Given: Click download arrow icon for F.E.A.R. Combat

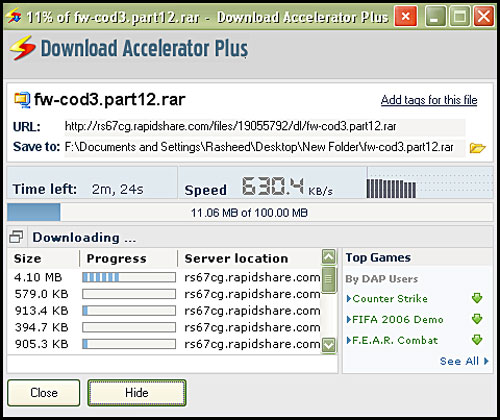Looking at the screenshot, I should click(x=477, y=340).
